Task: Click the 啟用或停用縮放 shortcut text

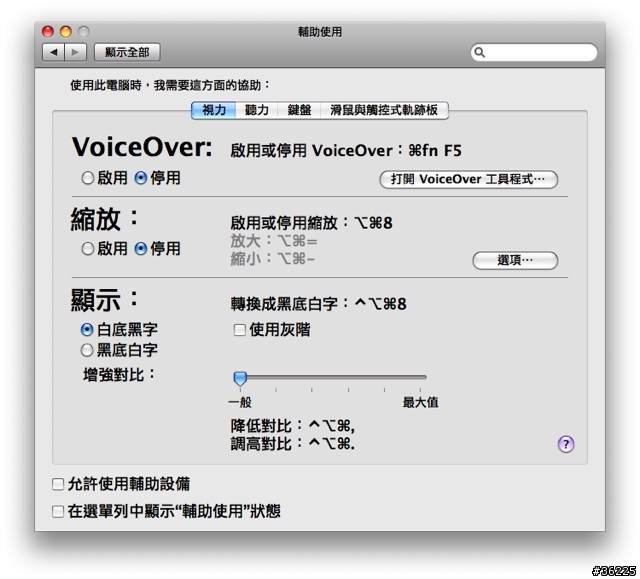Action: coord(311,223)
